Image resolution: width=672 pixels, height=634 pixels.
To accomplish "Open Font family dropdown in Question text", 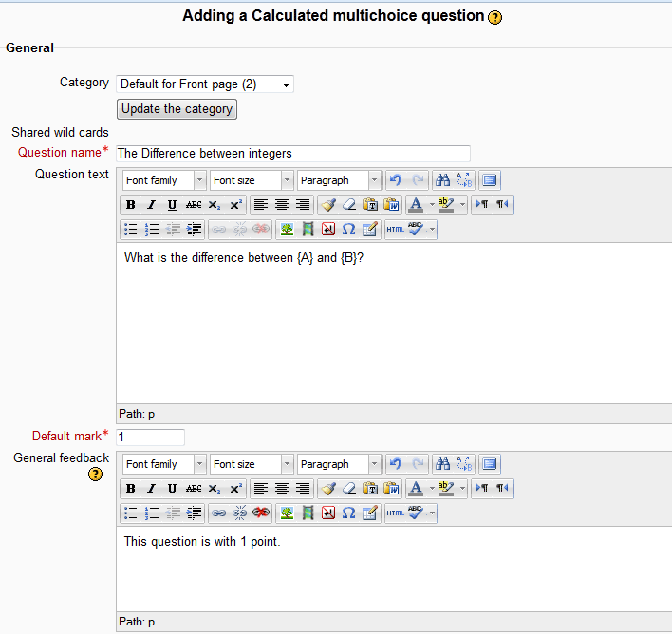I will coord(163,180).
